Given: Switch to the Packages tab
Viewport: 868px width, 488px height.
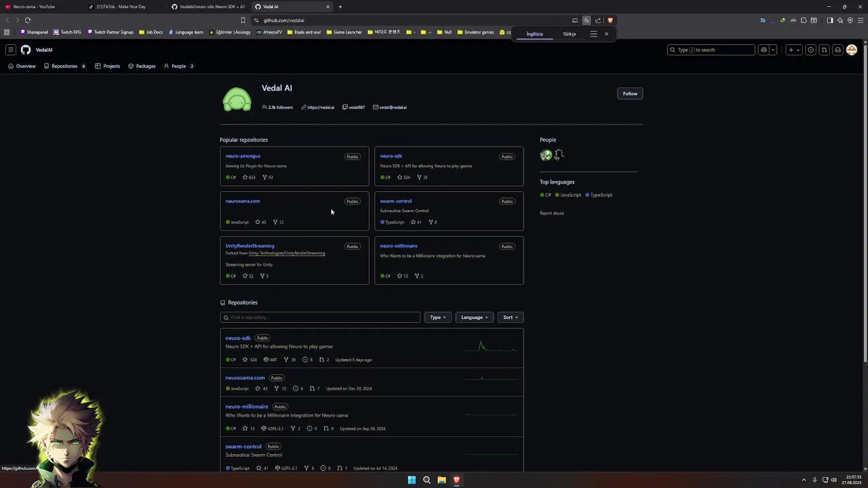Looking at the screenshot, I should pyautogui.click(x=142, y=66).
